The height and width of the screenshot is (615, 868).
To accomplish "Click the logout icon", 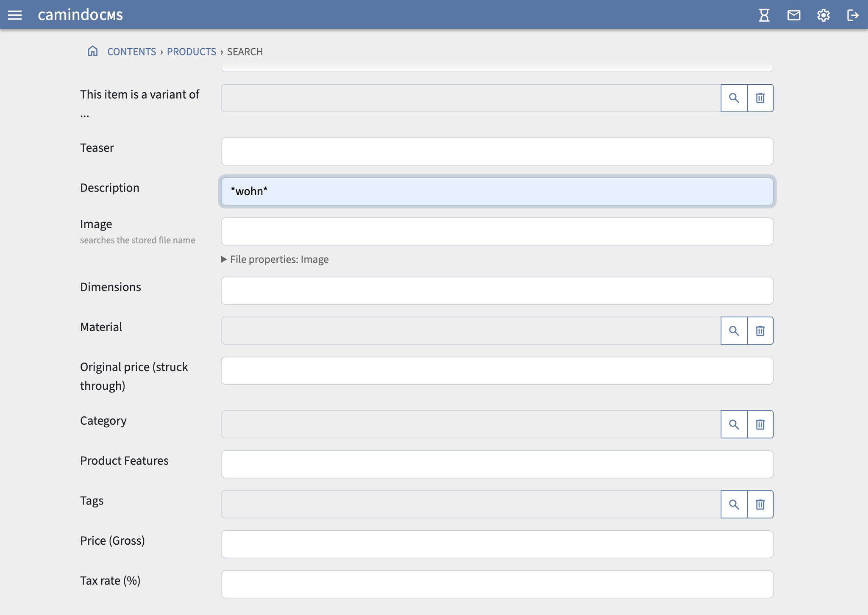I will click(853, 15).
